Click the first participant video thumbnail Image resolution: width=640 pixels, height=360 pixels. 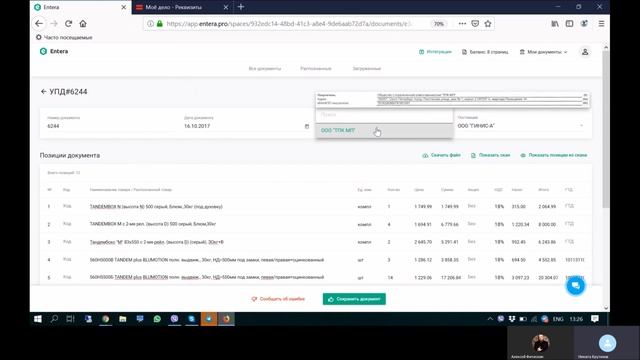[x=540, y=343]
